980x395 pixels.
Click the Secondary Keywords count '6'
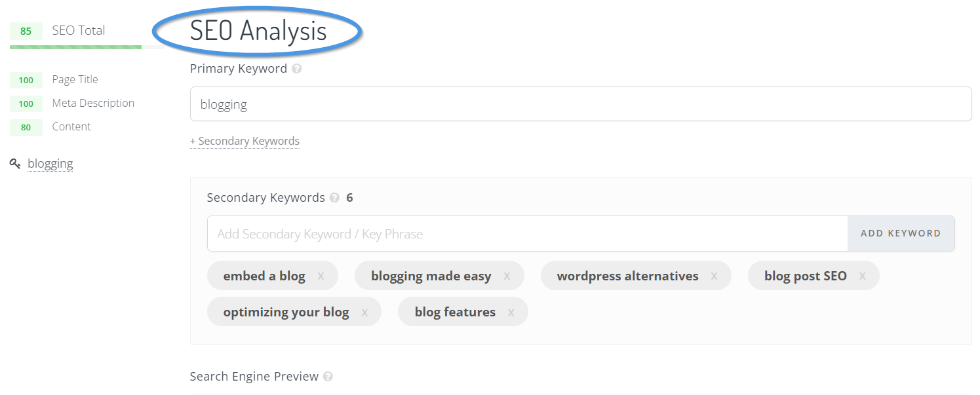[x=349, y=198]
